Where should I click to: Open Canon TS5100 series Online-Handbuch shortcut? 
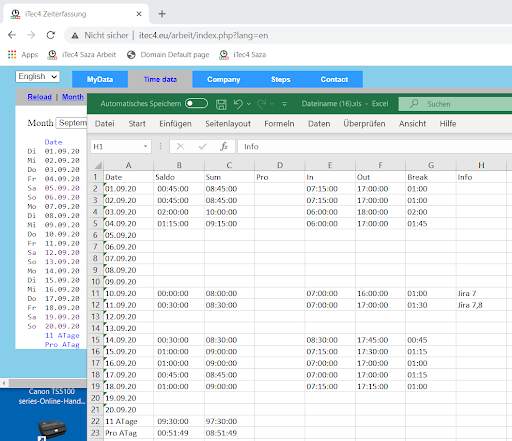click(51, 414)
